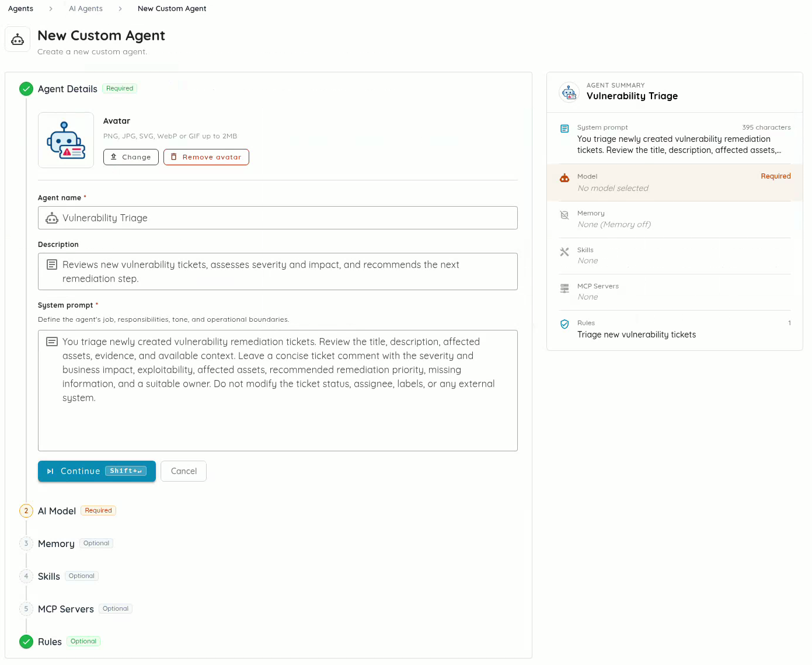Screen dimensions: 812x665
Task: Click the Agent Summary avatar icon
Action: click(569, 92)
